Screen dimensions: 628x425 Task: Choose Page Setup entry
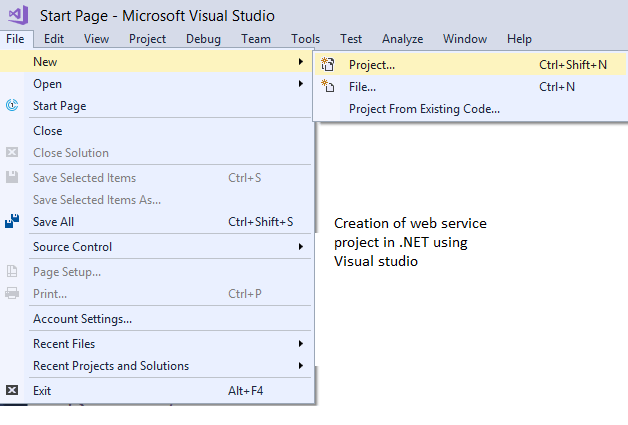156,272
